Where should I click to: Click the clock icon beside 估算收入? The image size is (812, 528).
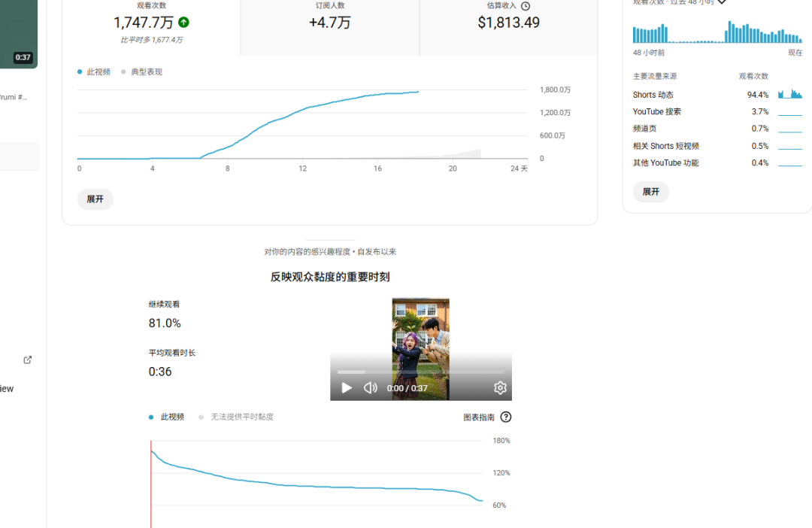pos(525,6)
